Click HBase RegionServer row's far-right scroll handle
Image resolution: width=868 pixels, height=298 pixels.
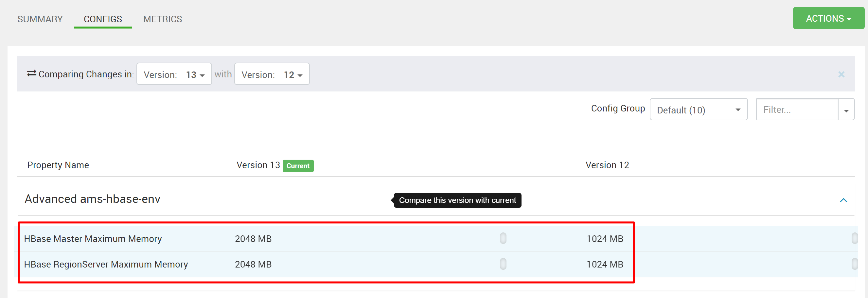[854, 264]
